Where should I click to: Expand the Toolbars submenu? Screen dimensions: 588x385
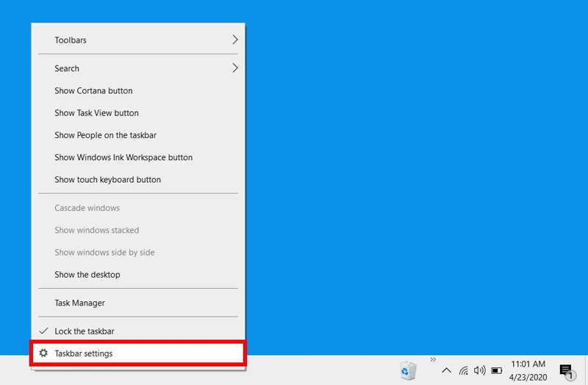138,40
